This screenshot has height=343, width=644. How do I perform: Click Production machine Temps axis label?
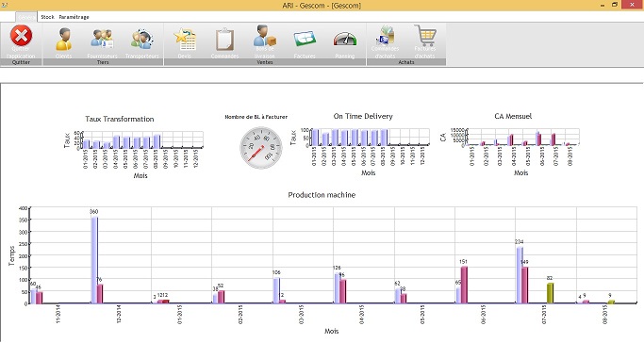pos(11,255)
